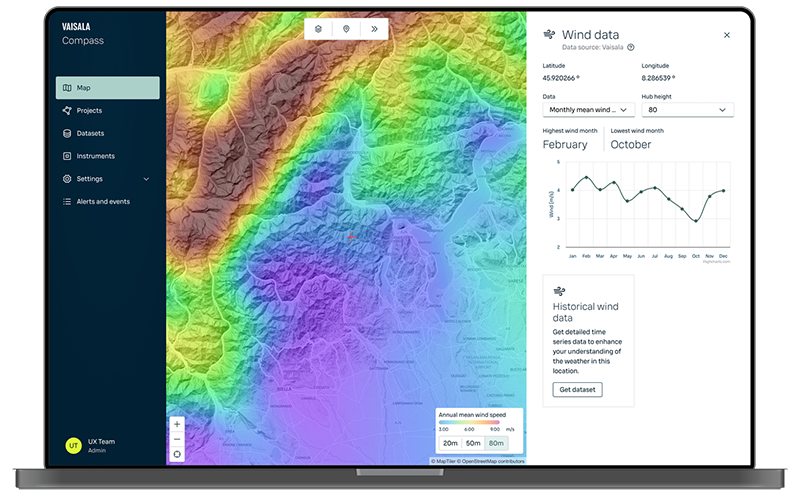Click the Historical wind data card icon

tap(560, 291)
